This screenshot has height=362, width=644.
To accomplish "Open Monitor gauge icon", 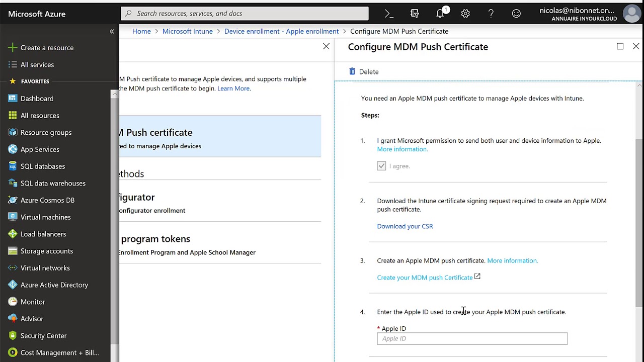I will (13, 302).
